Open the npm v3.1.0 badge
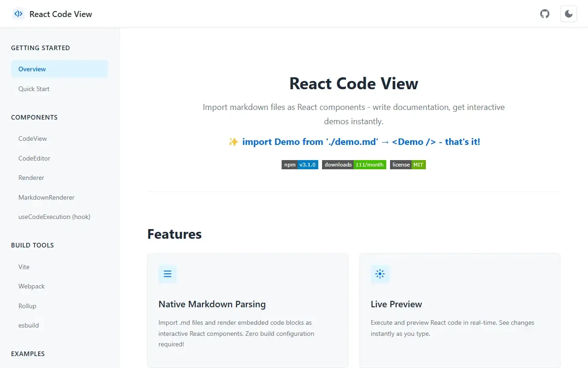This screenshot has height=368, width=588. pyautogui.click(x=300, y=165)
